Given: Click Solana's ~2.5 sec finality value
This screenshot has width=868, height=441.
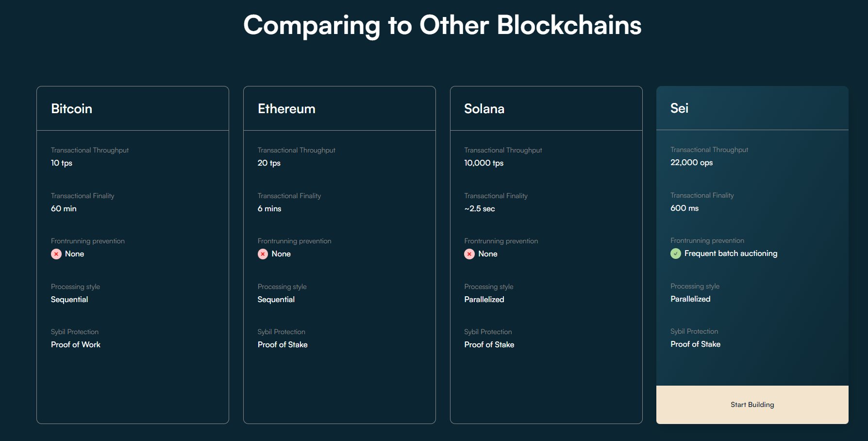Looking at the screenshot, I should [x=480, y=209].
